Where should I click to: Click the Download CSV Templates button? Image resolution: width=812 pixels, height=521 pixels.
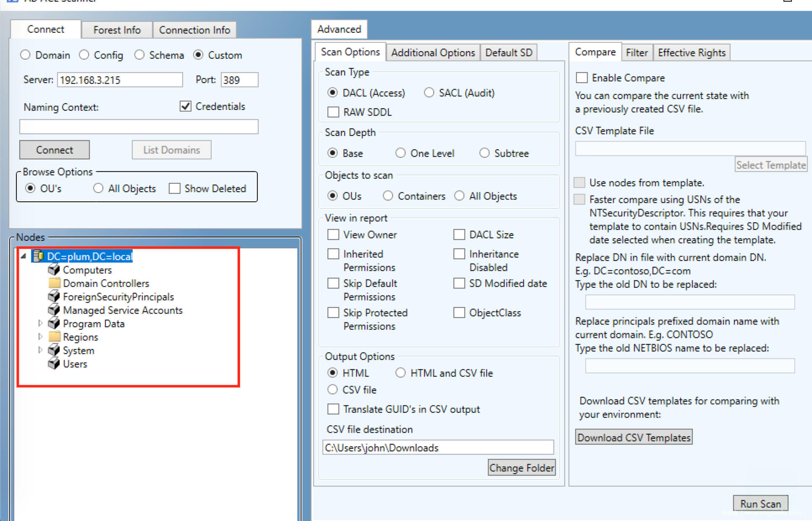click(x=634, y=437)
